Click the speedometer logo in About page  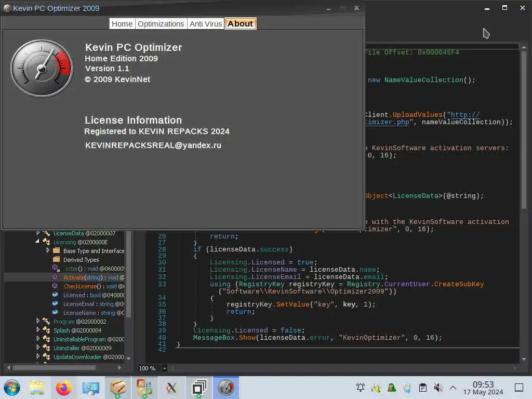click(42, 69)
